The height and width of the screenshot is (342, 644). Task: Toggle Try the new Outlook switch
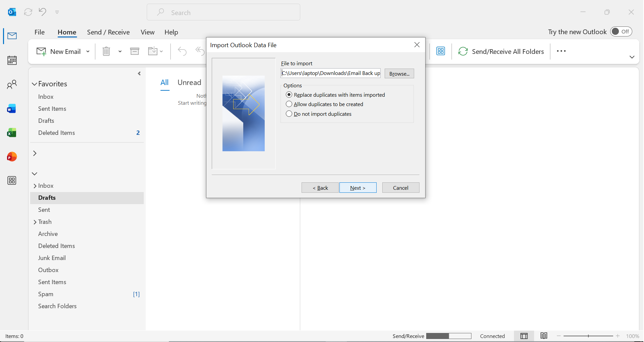(x=621, y=31)
